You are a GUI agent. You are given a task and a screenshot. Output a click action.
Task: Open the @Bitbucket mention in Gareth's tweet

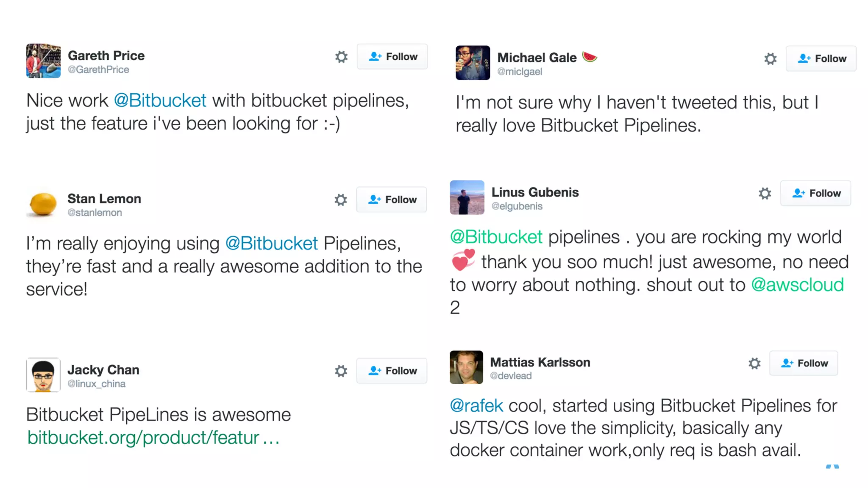click(160, 101)
